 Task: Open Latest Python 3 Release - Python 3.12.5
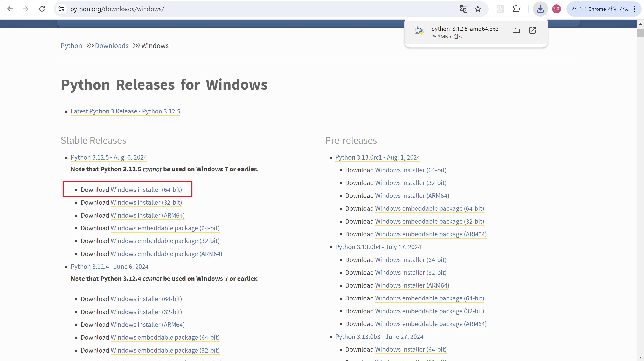pyautogui.click(x=125, y=111)
